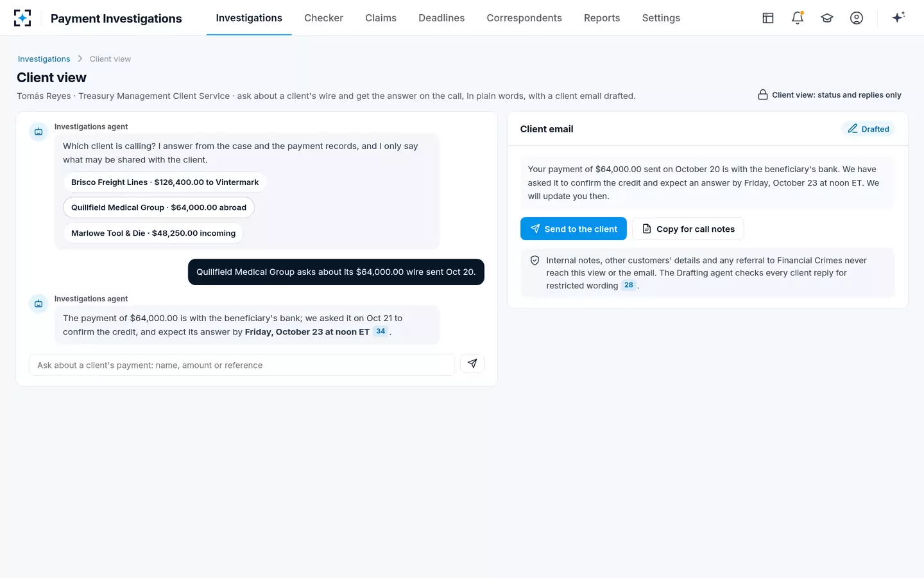This screenshot has height=578, width=924.
Task: Click the Payment Investigations app logo
Action: (x=22, y=18)
